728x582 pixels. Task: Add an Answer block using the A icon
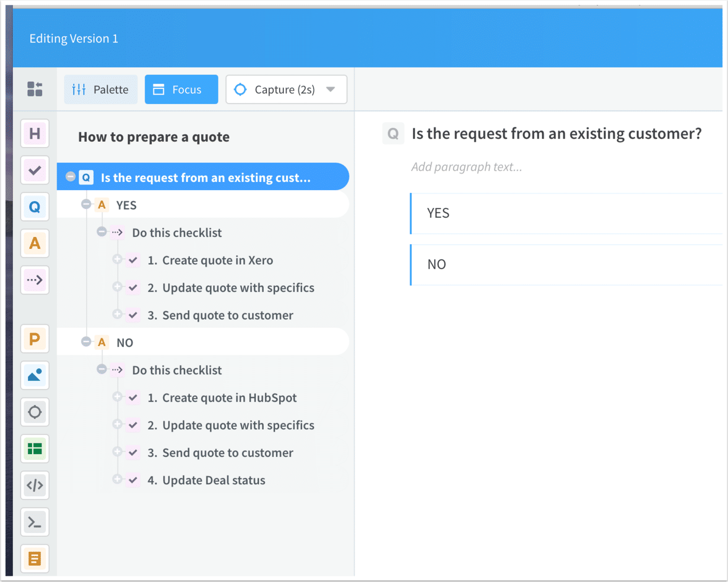point(34,243)
